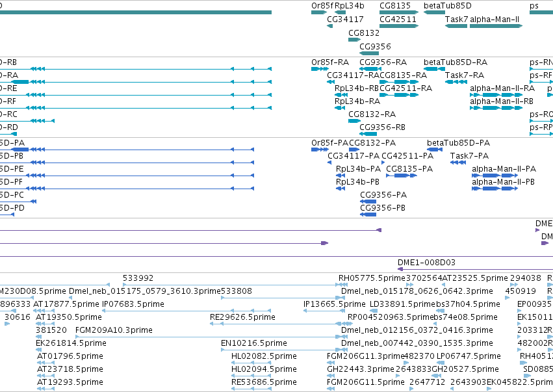Click the CG9356 gene label
Image resolution: width=553 pixels, height=392 pixels.
click(x=375, y=46)
